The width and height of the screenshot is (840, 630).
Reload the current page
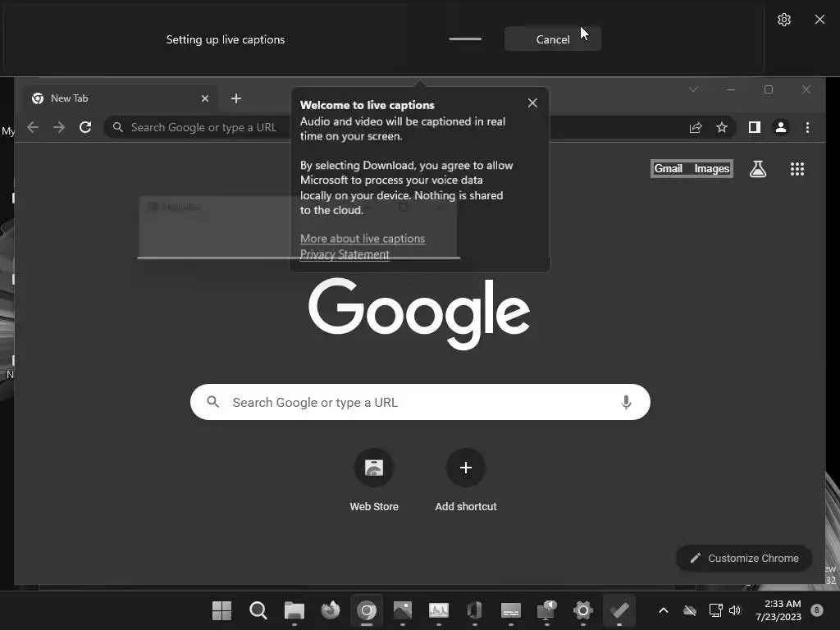point(85,127)
